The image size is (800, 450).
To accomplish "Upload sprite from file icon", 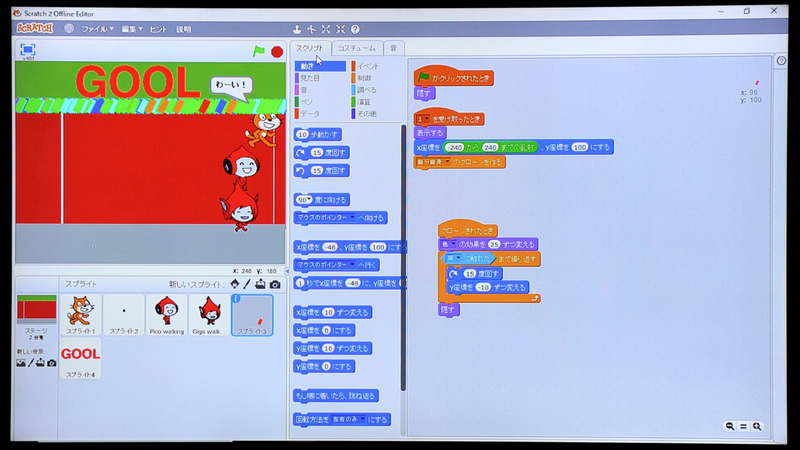I will pyautogui.click(x=260, y=284).
